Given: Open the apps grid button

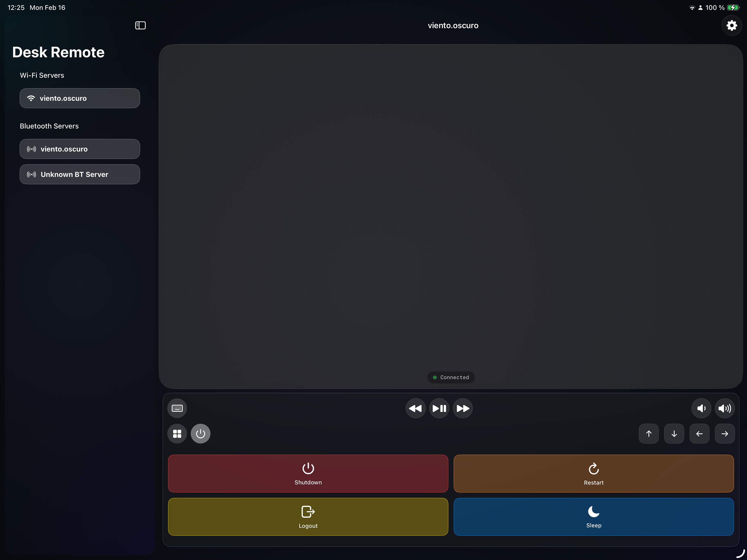Looking at the screenshot, I should [x=177, y=434].
